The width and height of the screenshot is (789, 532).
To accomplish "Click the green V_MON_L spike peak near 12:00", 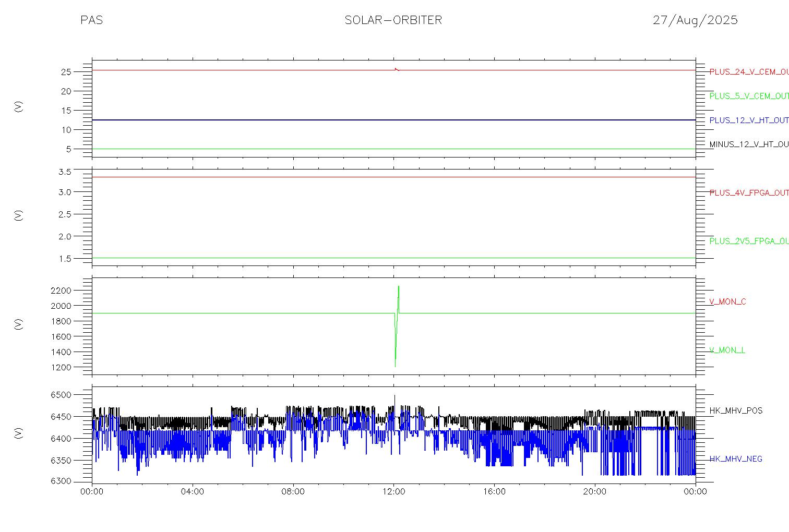I will click(x=399, y=287).
